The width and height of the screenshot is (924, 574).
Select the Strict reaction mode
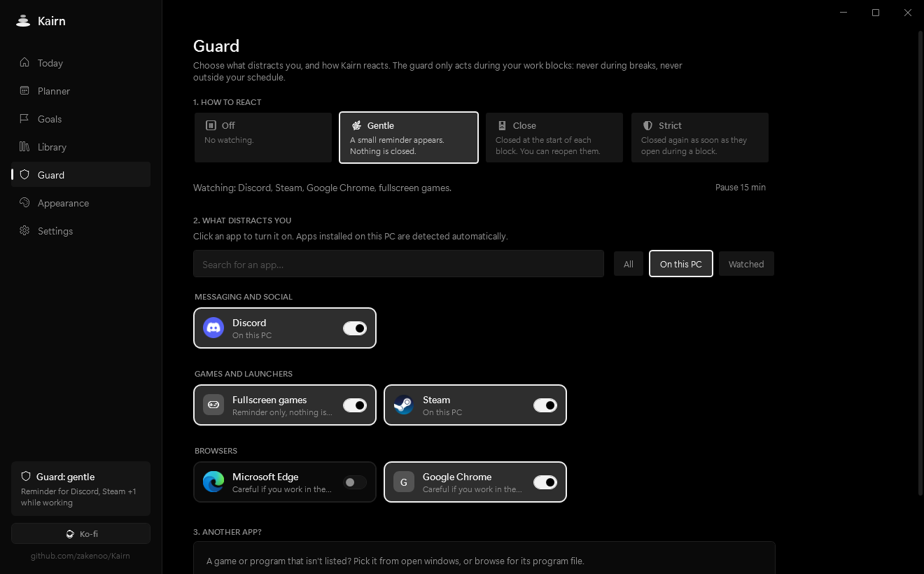700,138
